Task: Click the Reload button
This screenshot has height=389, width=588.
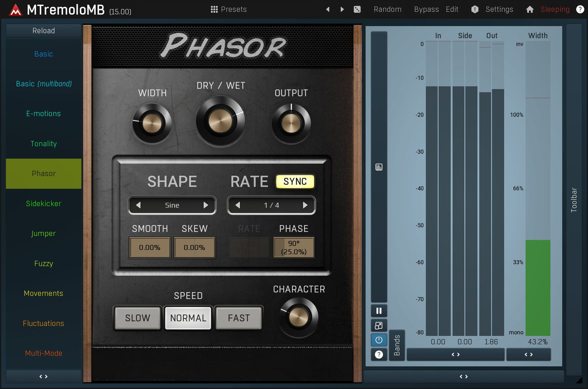Action: tap(44, 31)
